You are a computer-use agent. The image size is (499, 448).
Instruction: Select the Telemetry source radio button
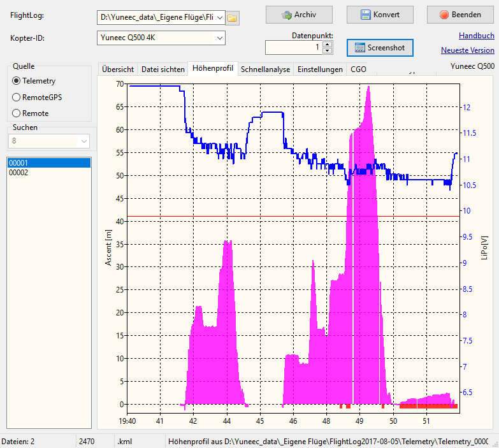pos(17,81)
